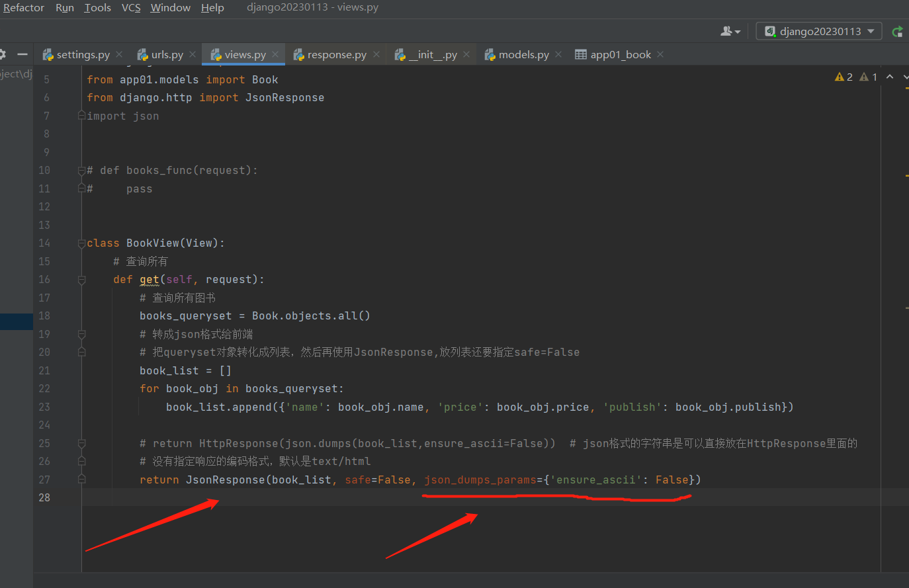Open the Run menu
Image resolution: width=909 pixels, height=588 pixels.
tap(65, 8)
